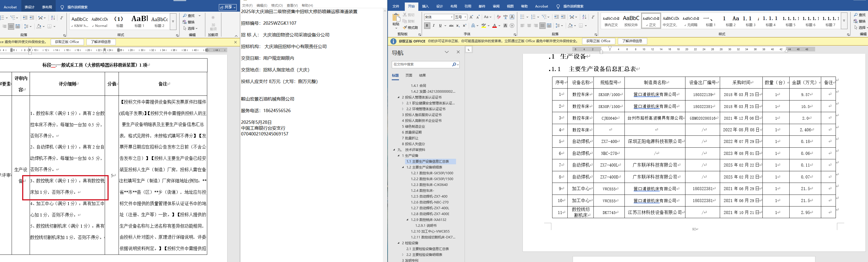
Task: Toggle Center alignment in the right Word window
Action: click(x=529, y=26)
